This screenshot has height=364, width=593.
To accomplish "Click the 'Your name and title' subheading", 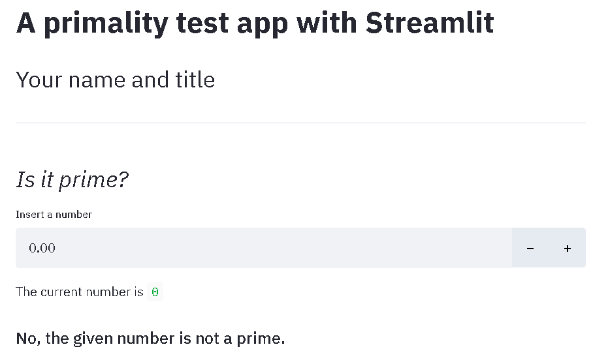I will (x=116, y=80).
